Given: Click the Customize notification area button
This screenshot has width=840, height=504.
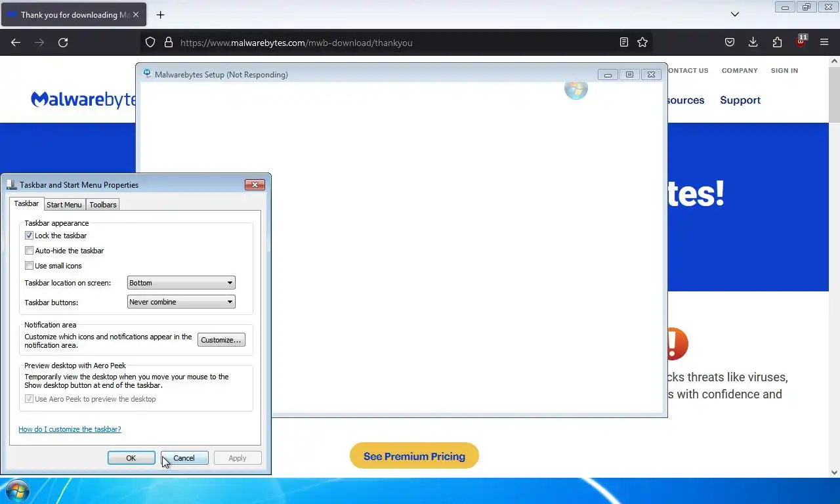Looking at the screenshot, I should 221,340.
